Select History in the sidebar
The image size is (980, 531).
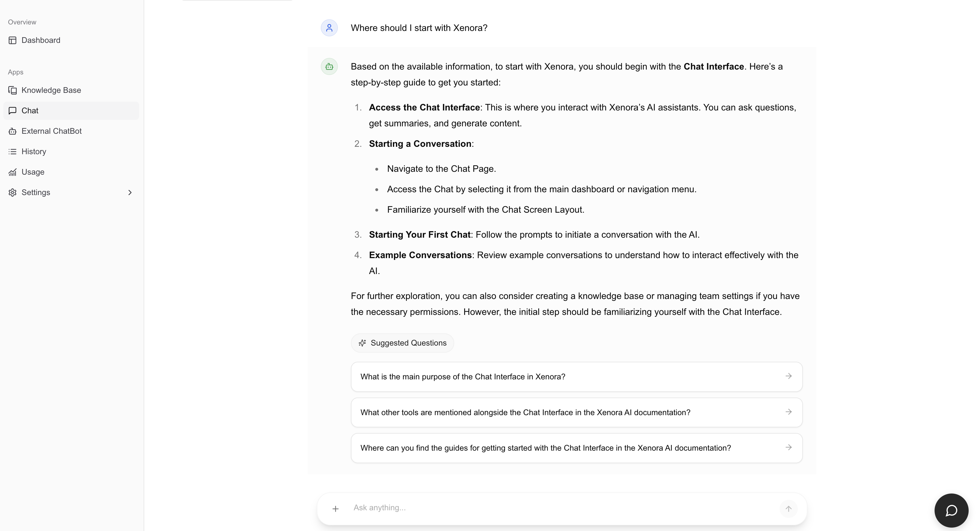click(x=34, y=152)
